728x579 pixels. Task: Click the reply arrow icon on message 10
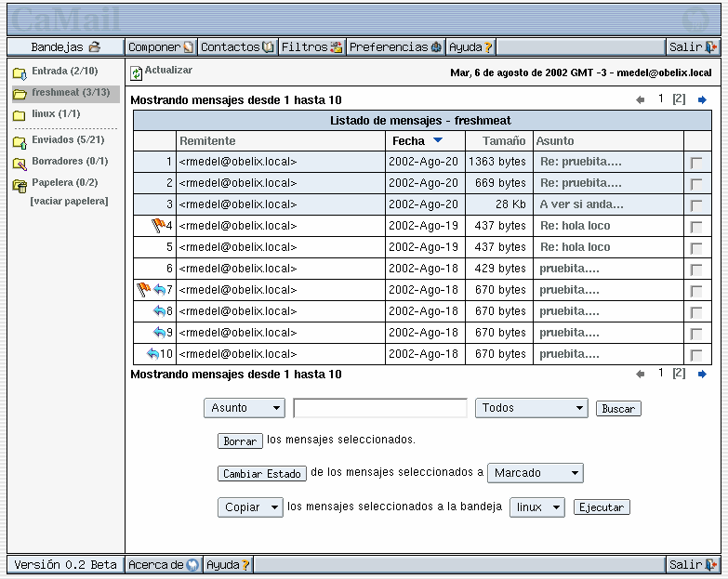(152, 353)
